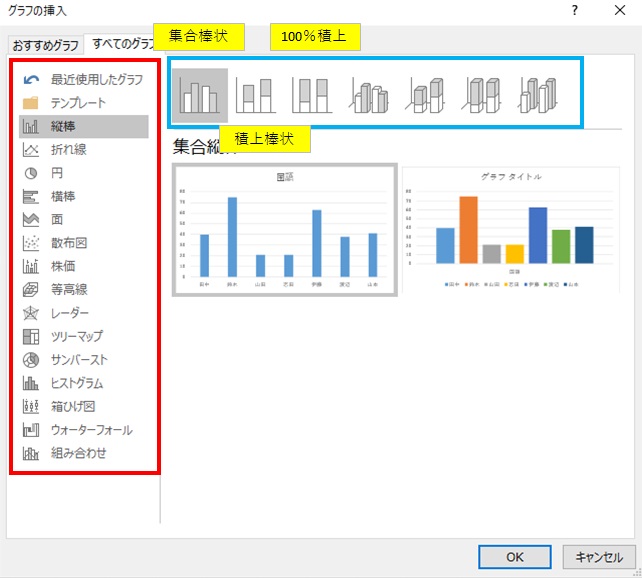
Task: Choose the 3-D 100% stacked column icon
Action: (x=482, y=96)
